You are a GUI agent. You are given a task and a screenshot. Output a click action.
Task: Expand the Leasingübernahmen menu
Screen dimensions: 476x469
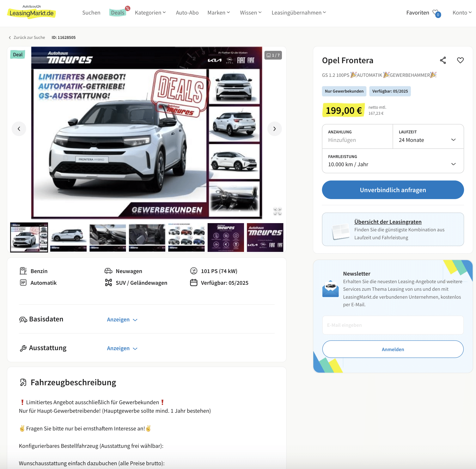point(299,13)
